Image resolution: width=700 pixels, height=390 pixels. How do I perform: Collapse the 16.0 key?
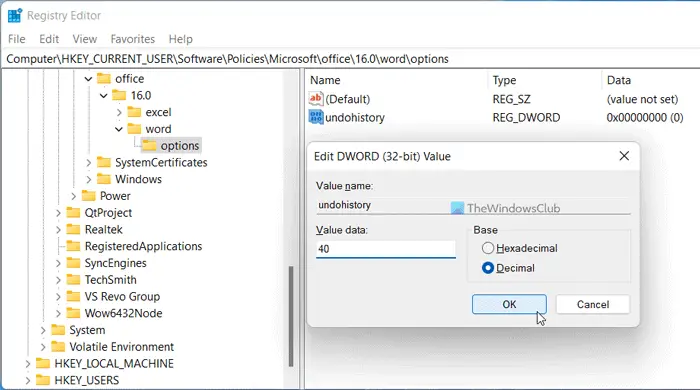[104, 95]
